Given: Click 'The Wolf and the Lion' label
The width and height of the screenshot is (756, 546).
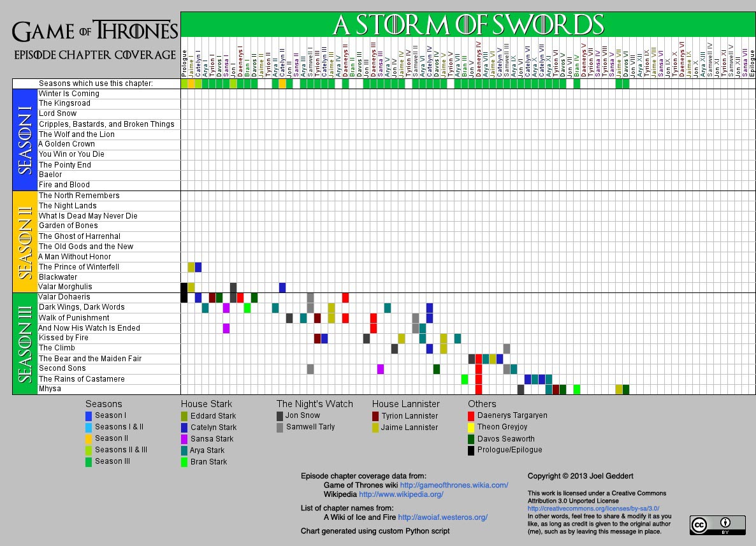Looking at the screenshot, I should 76,134.
